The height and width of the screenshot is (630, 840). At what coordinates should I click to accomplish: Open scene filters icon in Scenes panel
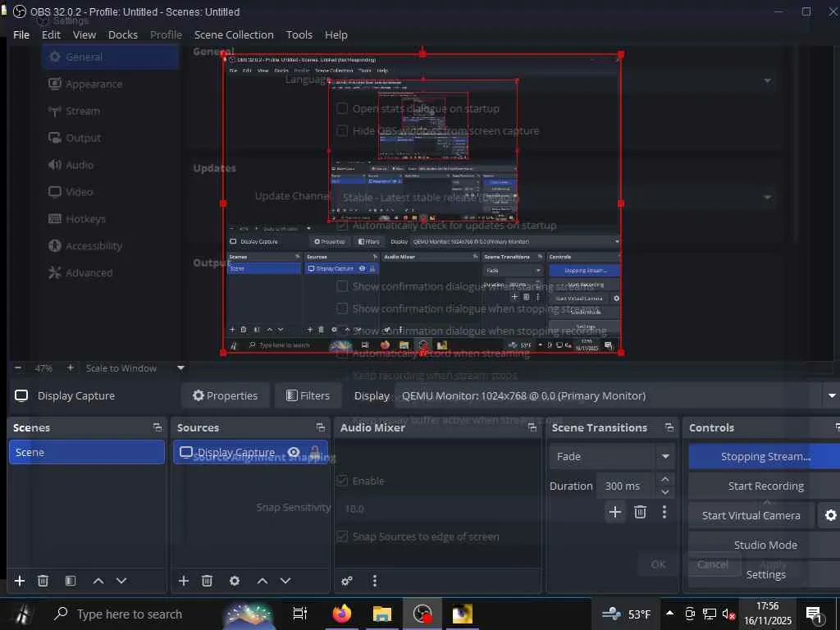pyautogui.click(x=71, y=581)
